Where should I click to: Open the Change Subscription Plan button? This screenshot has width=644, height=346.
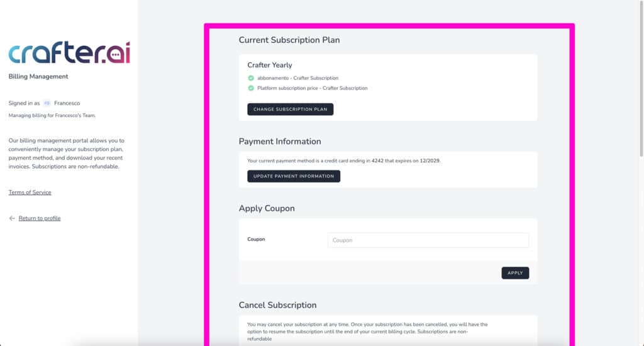click(x=291, y=109)
